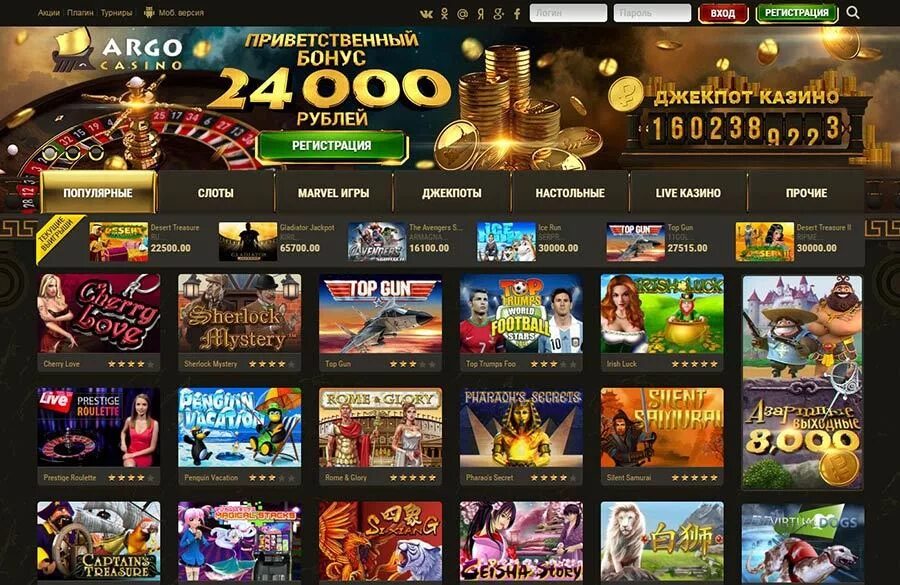The height and width of the screenshot is (585, 900).
Task: Switch to the Слоты tab
Action: (x=216, y=193)
